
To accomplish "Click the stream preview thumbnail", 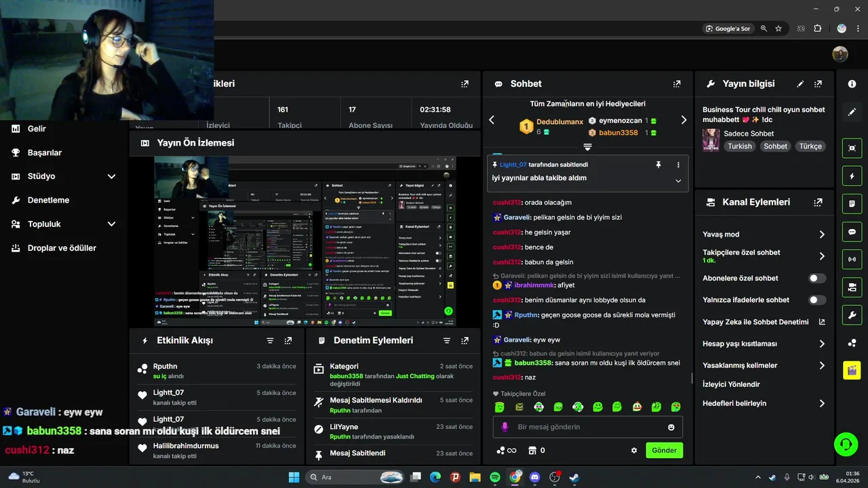I will point(305,241).
